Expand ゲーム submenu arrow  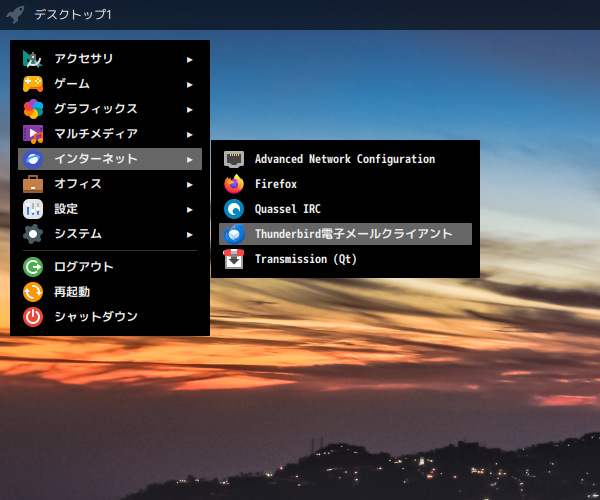point(189,85)
